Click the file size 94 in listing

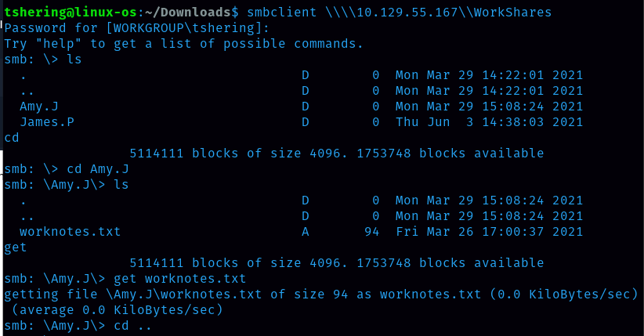pyautogui.click(x=372, y=232)
